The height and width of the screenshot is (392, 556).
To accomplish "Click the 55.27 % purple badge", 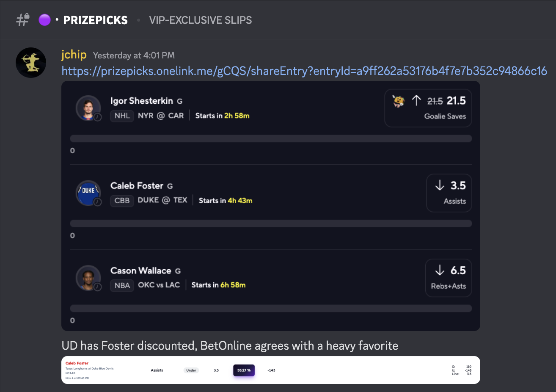I will click(x=244, y=370).
